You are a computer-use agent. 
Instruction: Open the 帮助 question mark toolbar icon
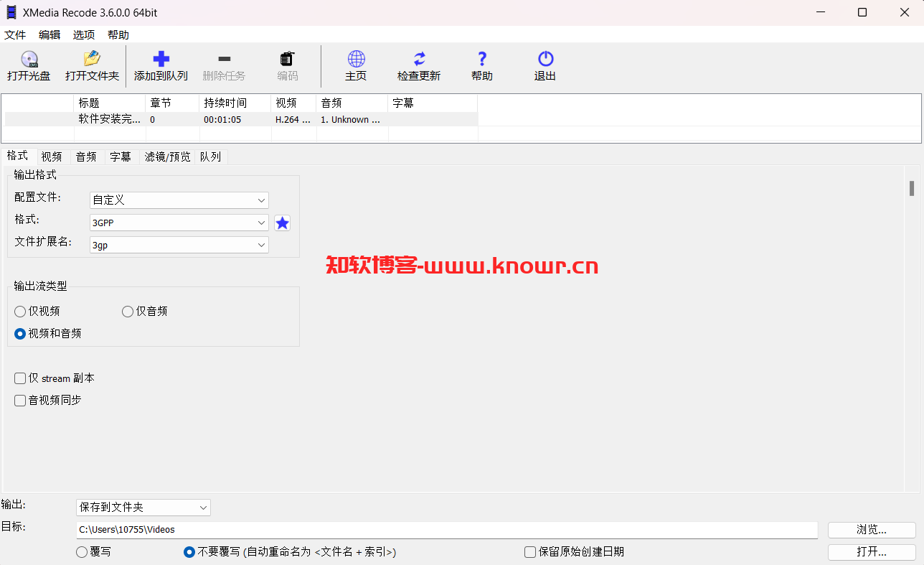pos(482,60)
